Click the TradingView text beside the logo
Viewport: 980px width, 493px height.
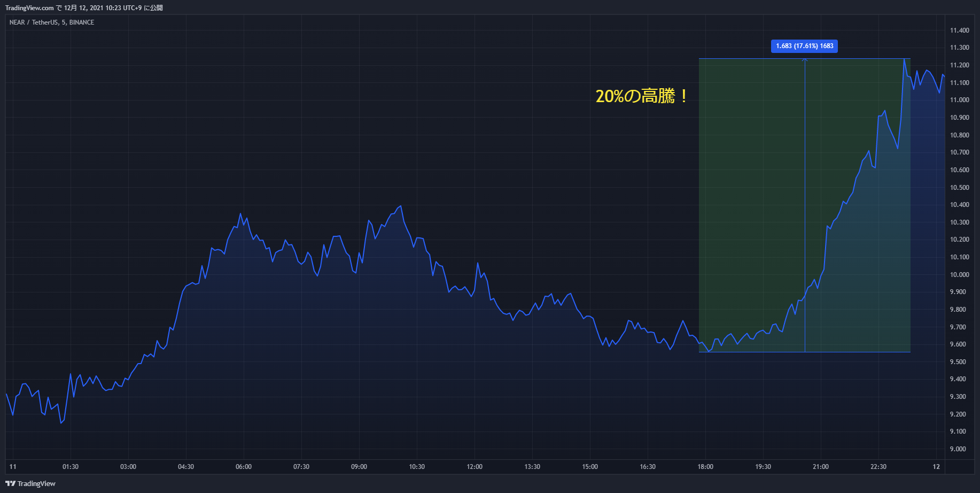tap(36, 483)
